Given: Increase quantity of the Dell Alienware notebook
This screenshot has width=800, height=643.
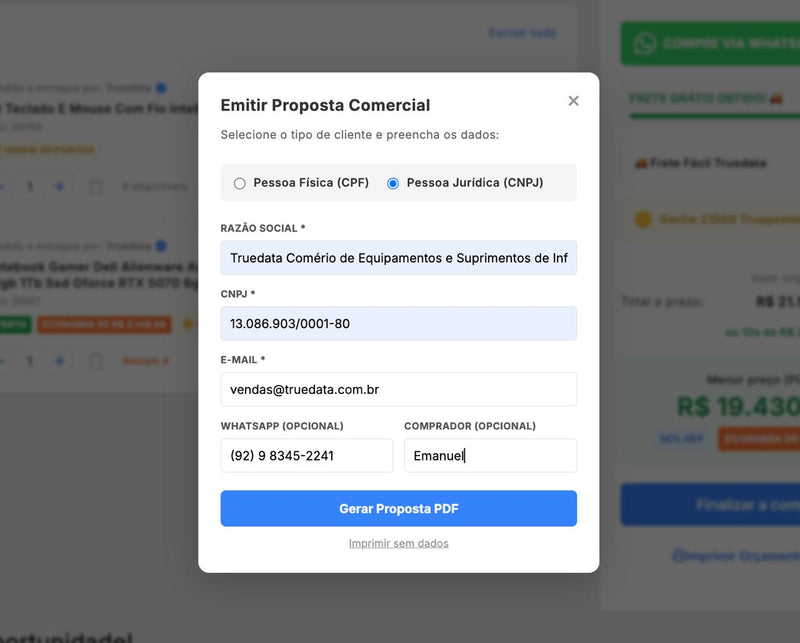Looking at the screenshot, I should pos(59,361).
